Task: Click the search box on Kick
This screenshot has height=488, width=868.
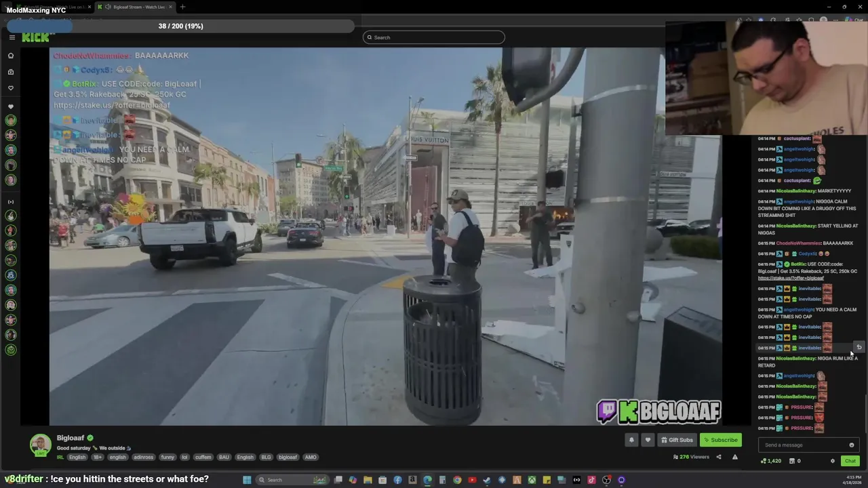Action: 434,37
